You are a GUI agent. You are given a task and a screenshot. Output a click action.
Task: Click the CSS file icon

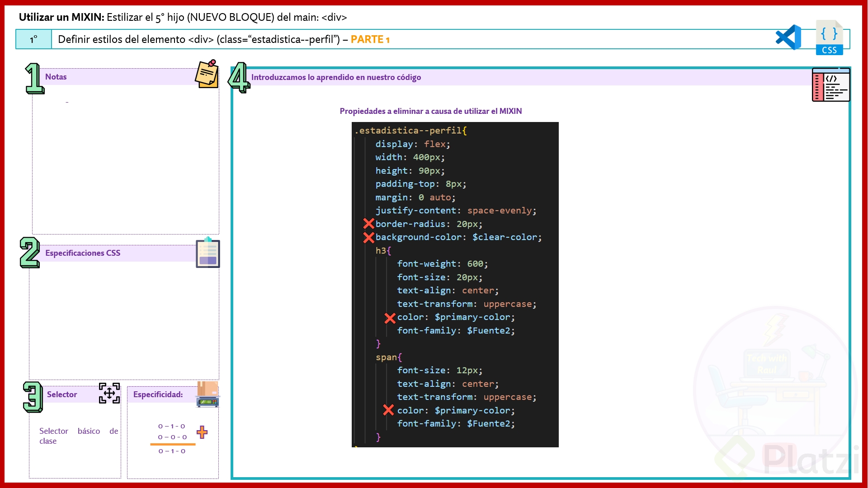coord(829,38)
